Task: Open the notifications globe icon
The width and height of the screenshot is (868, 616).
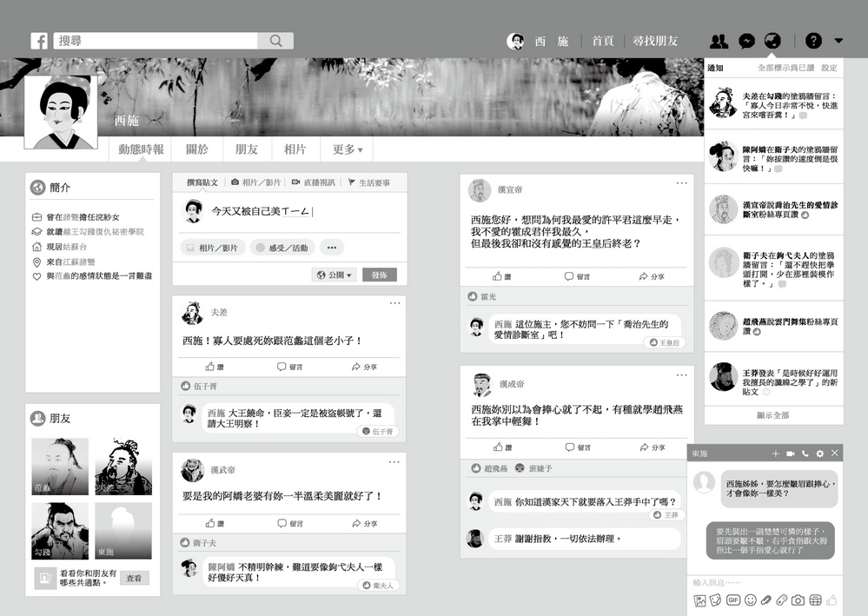Action: tap(772, 41)
